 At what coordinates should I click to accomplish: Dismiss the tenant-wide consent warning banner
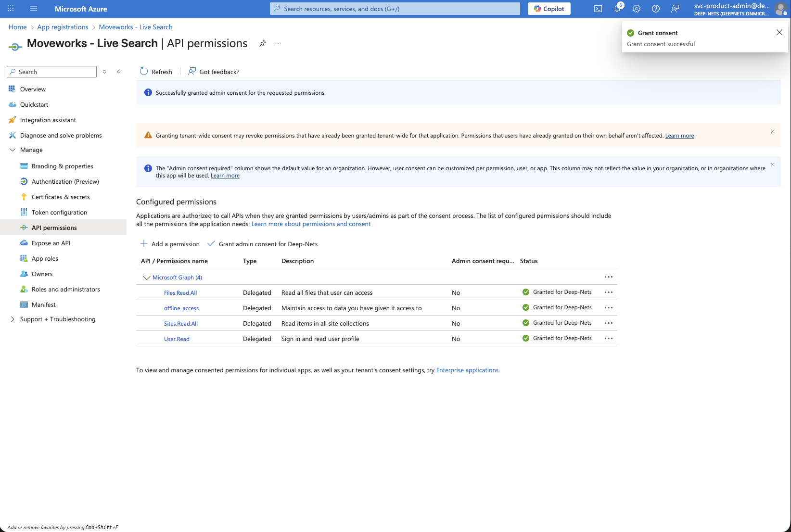tap(773, 131)
